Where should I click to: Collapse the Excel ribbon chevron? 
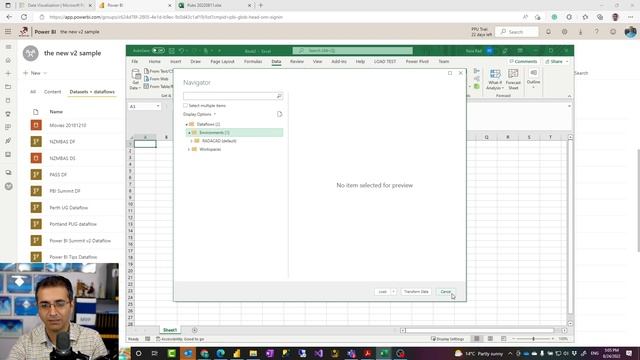[x=569, y=96]
